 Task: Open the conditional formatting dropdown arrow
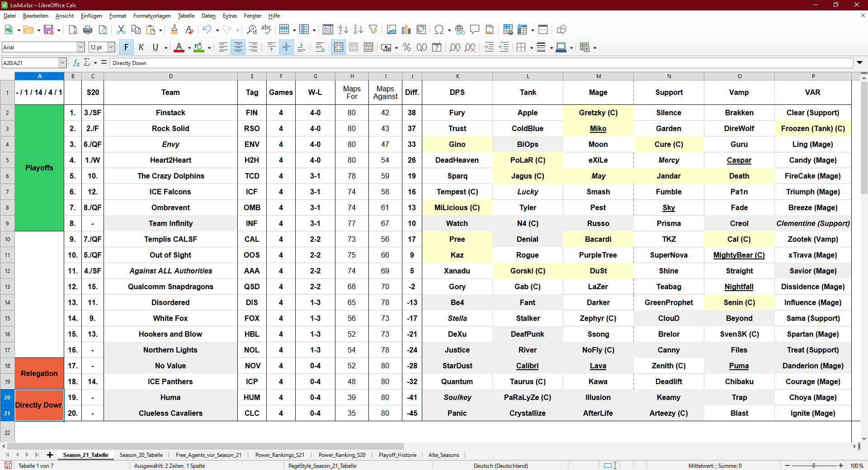tap(595, 47)
